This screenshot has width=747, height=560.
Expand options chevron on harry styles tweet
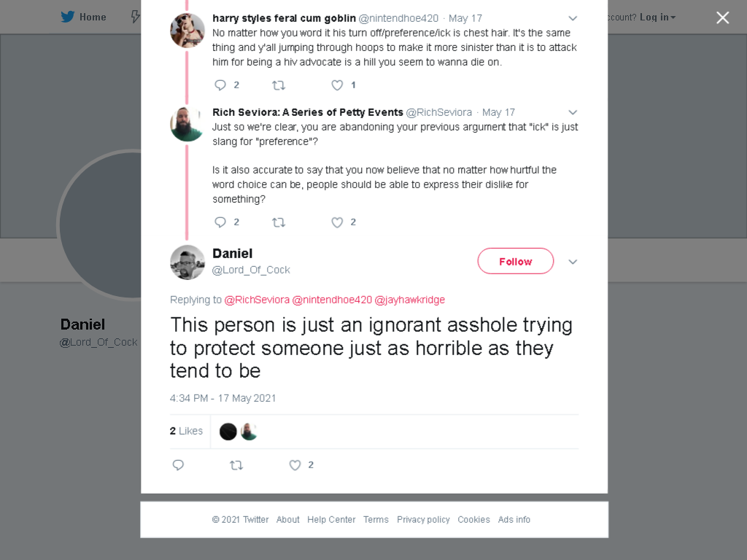[x=573, y=18]
